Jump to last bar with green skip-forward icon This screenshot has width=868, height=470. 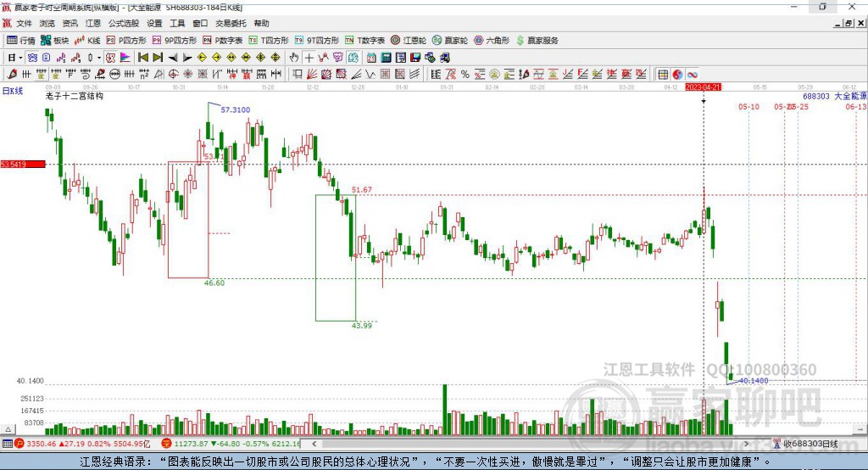point(158,58)
